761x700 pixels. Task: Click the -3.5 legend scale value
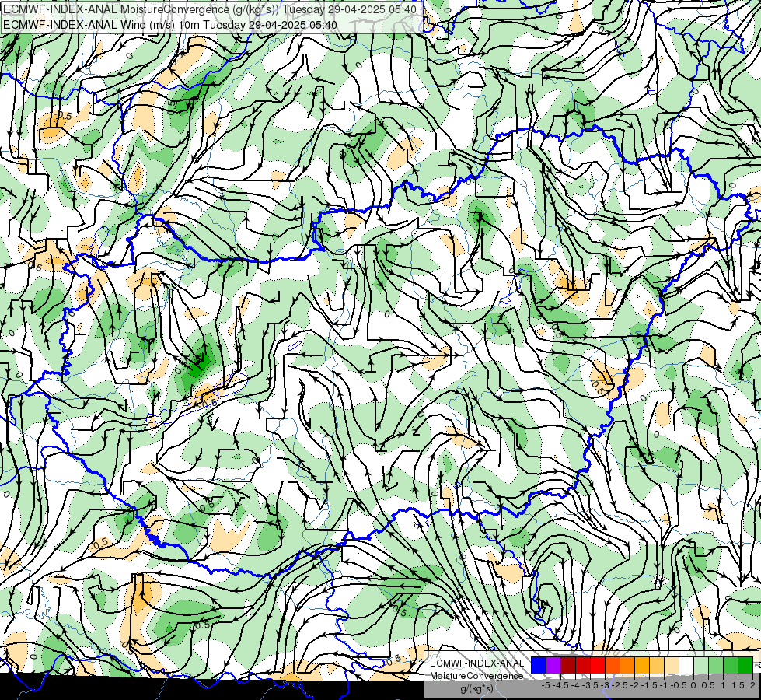(590, 685)
